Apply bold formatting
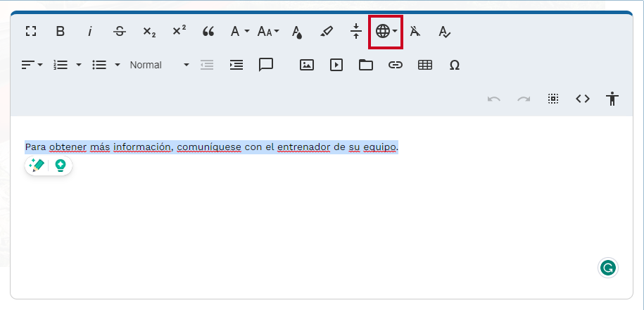 point(61,31)
